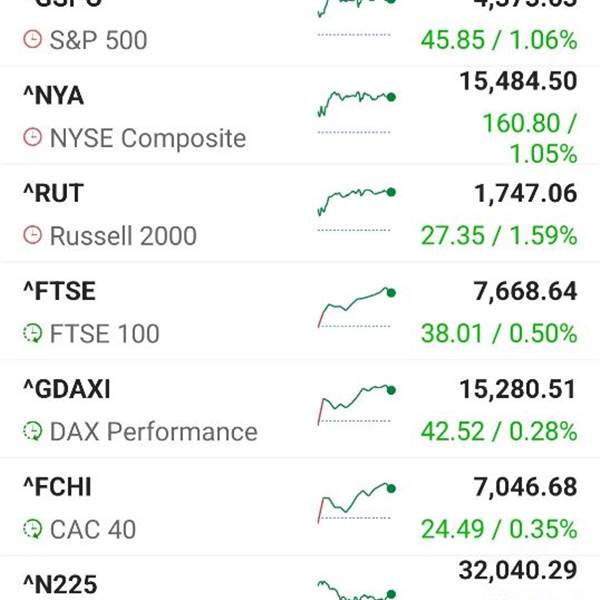Open the ^FTSE sparkline chart
Screen dimensions: 600x600
[x=356, y=308]
